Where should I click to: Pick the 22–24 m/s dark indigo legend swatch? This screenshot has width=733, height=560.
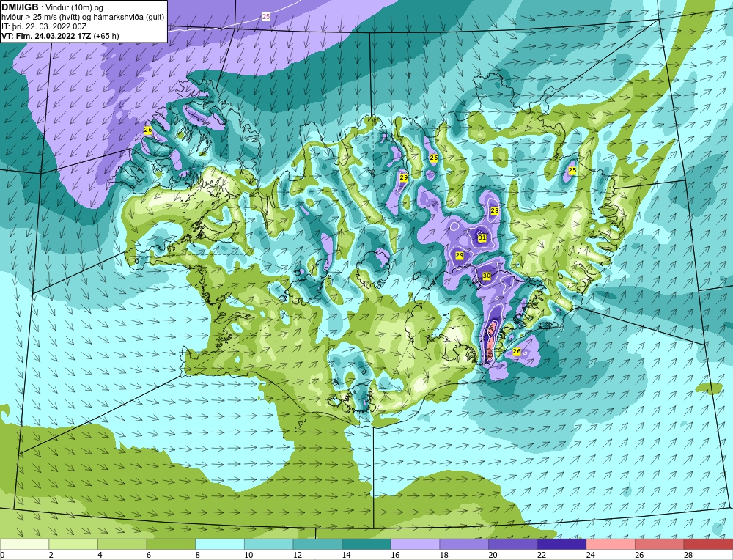click(561, 544)
